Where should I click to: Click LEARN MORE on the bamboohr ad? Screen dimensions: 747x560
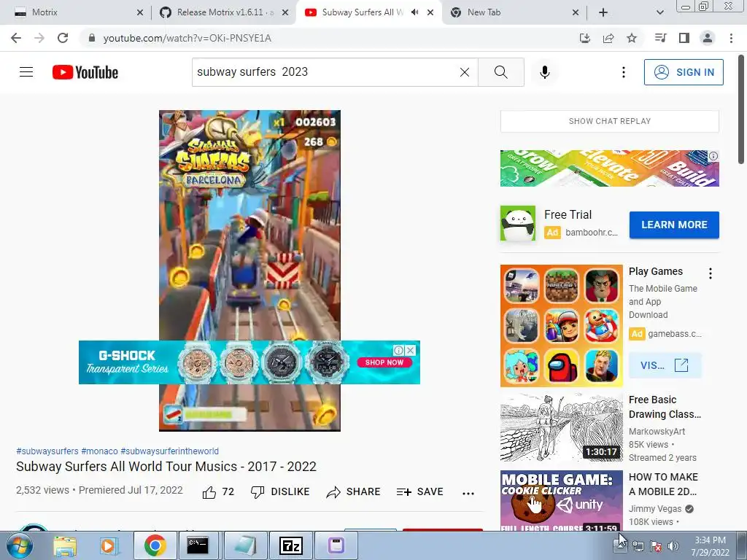coord(674,225)
